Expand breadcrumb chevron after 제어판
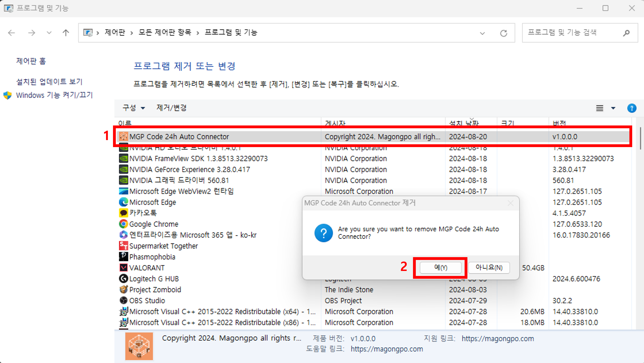The width and height of the screenshot is (644, 363). [132, 33]
